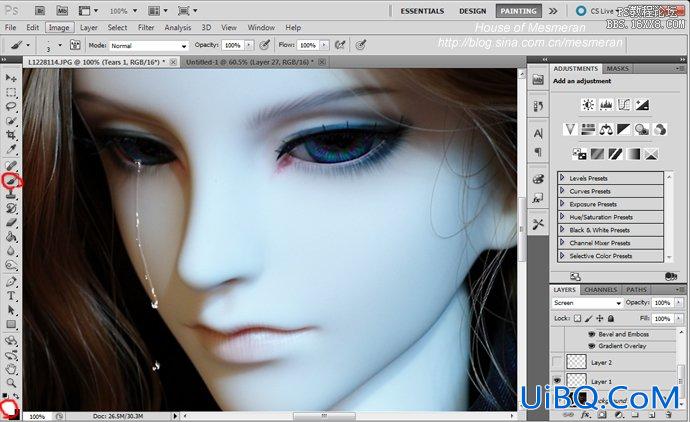Screen dimensions: 690x422
Task: Switch to the Masks tab
Action: point(617,69)
